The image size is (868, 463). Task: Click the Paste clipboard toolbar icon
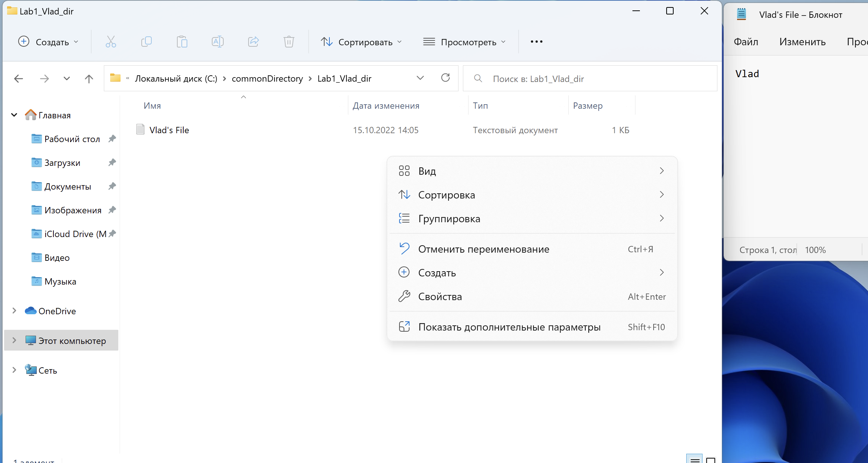182,42
